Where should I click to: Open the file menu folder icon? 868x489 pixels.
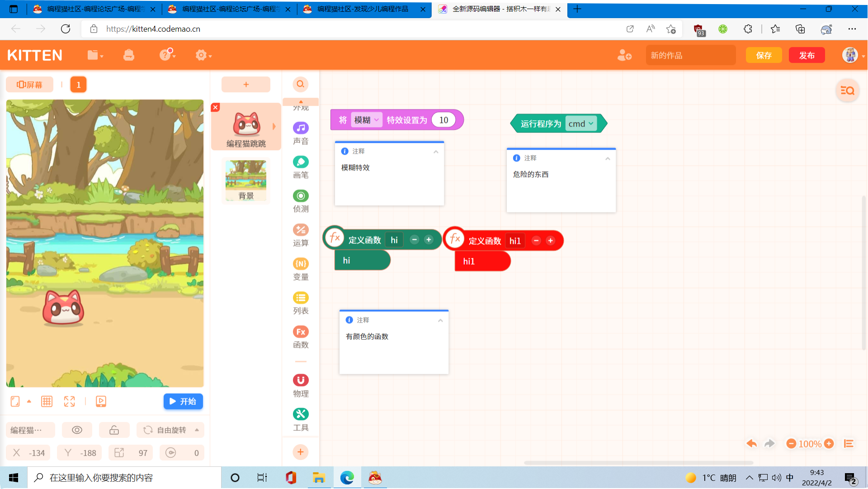coord(95,55)
